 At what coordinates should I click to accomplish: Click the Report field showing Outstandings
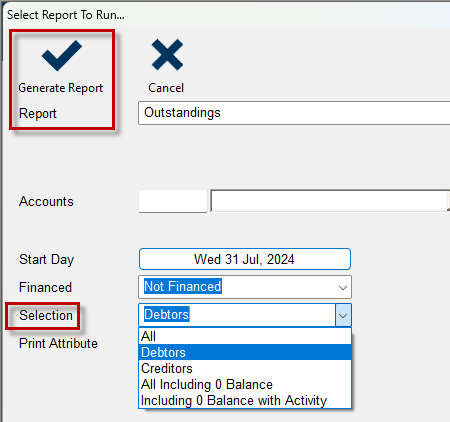pyautogui.click(x=294, y=113)
